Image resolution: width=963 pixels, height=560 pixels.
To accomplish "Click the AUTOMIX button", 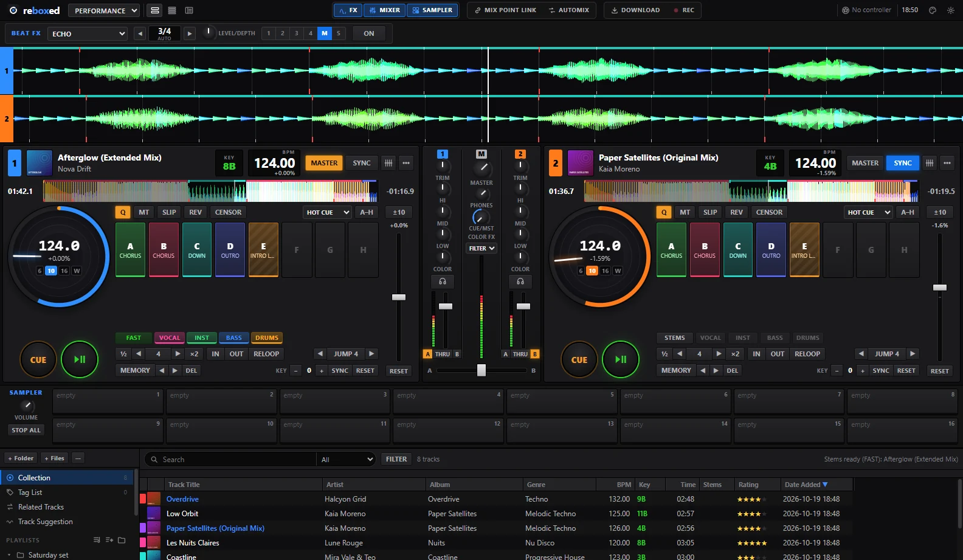I will (x=569, y=10).
